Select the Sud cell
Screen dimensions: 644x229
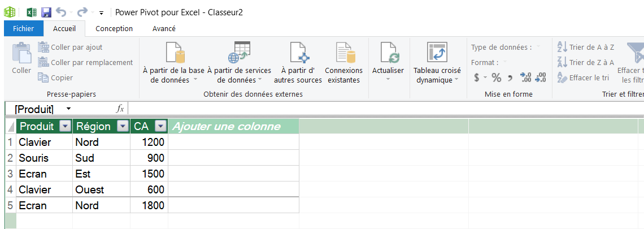click(102, 158)
